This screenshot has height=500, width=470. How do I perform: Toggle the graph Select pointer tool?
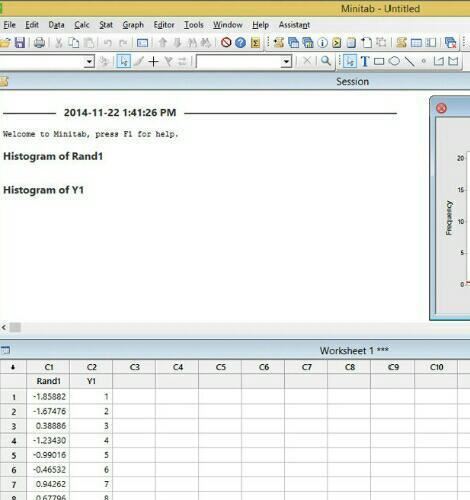pos(123,62)
